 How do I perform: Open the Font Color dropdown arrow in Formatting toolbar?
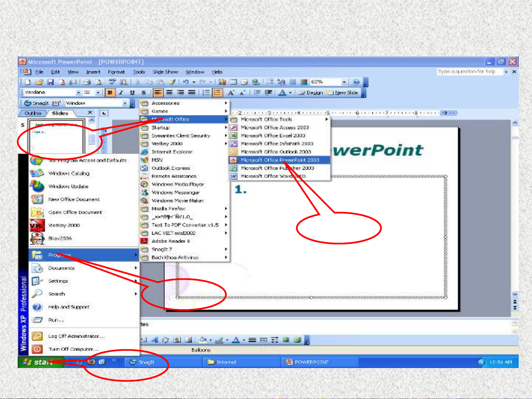[291, 93]
